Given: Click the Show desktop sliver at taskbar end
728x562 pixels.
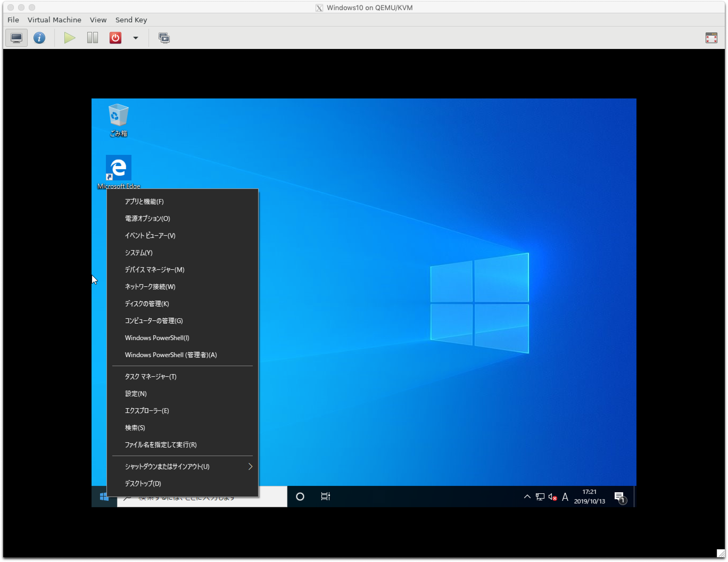Looking at the screenshot, I should [635, 497].
